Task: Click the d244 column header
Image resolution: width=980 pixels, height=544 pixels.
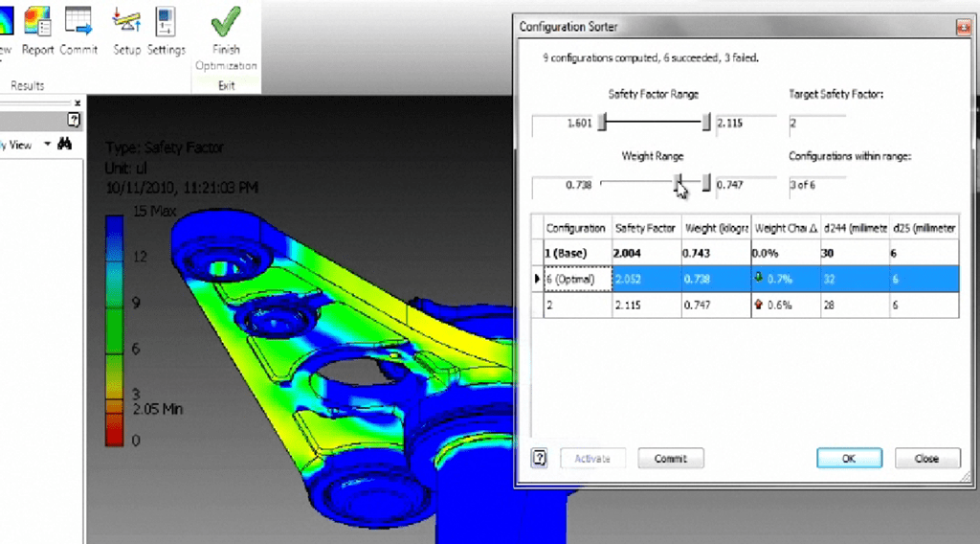Action: (855, 228)
